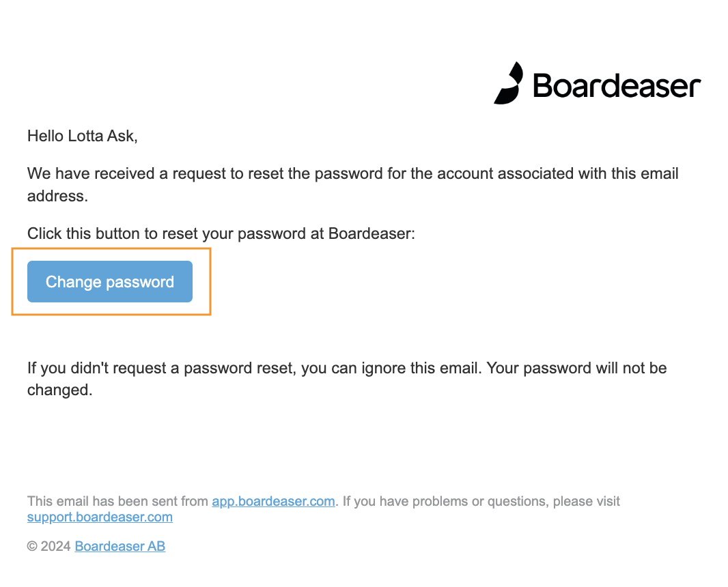
Task: Click the orange highlight border around the button
Action: (111, 248)
